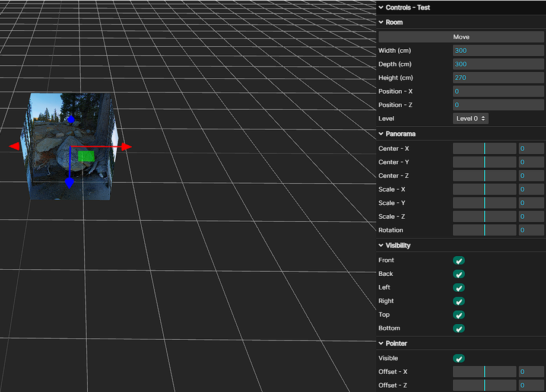Image resolution: width=546 pixels, height=392 pixels.
Task: Click the upper blue gizmo handle
Action: [71, 120]
